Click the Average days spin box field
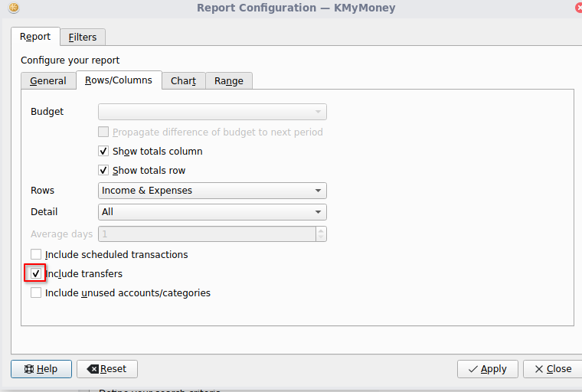The image size is (582, 392). [x=207, y=234]
